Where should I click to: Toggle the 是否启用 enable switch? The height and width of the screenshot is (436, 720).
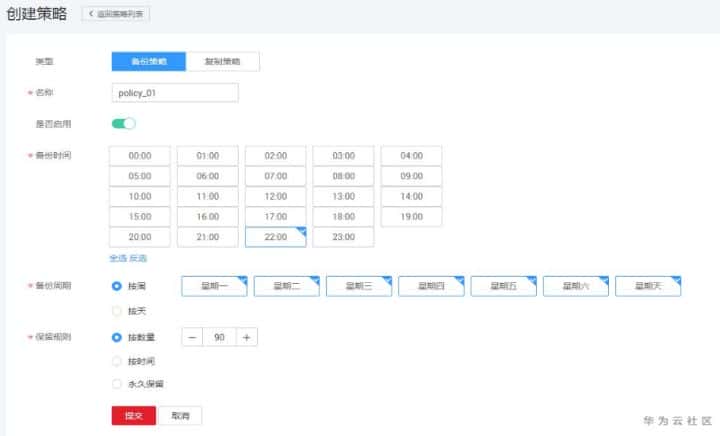coord(124,123)
